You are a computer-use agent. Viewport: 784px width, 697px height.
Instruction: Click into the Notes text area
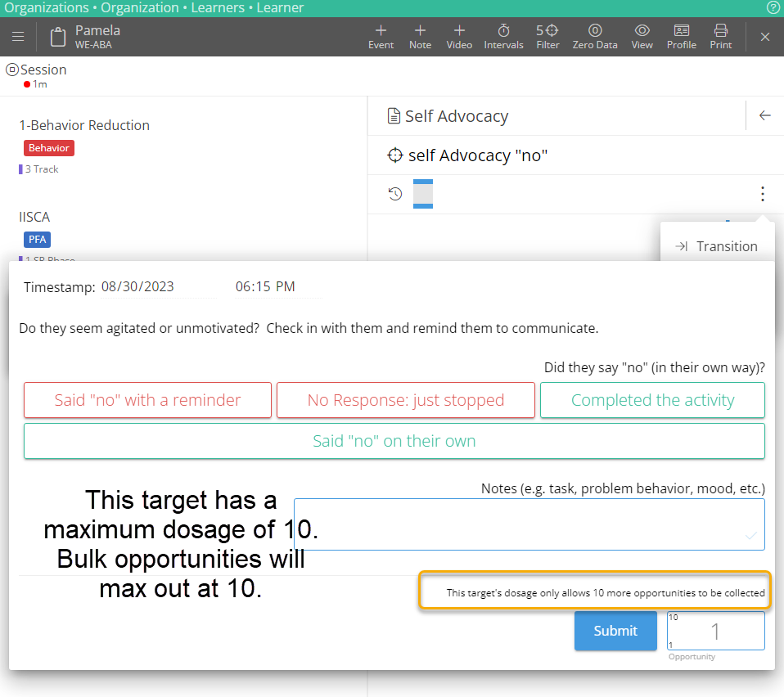pyautogui.click(x=529, y=524)
